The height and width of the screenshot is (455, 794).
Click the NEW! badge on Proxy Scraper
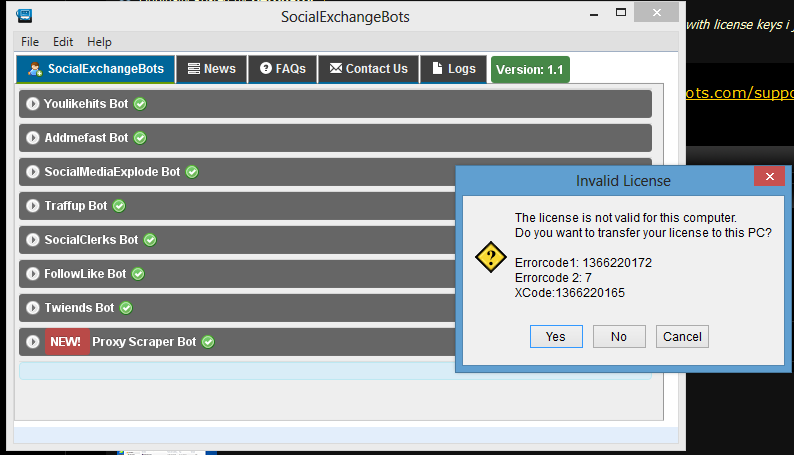[67, 342]
